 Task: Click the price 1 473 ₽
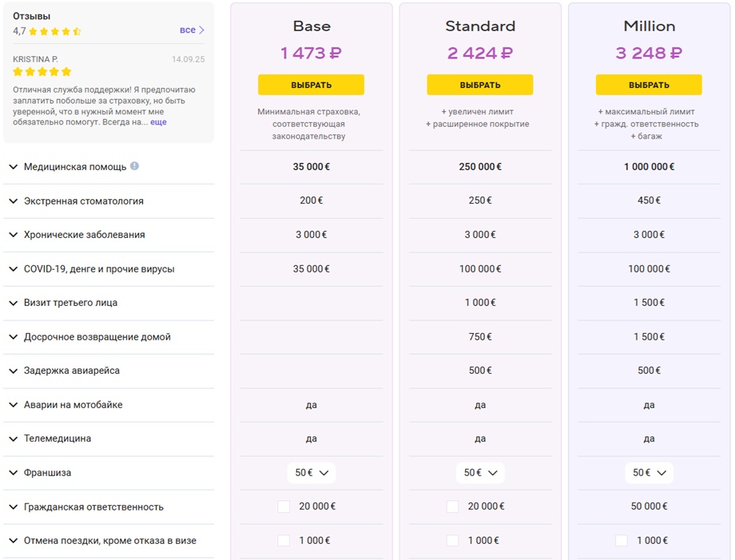pyautogui.click(x=312, y=53)
